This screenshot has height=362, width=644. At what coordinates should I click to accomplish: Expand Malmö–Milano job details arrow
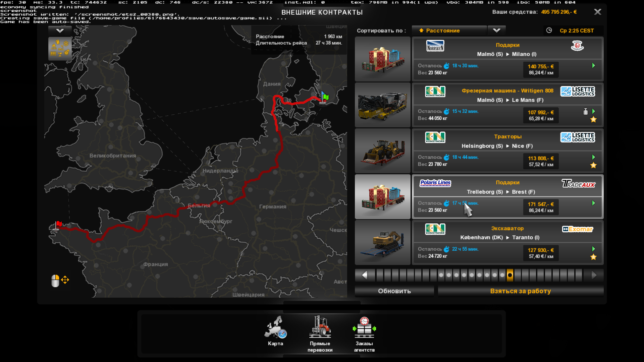point(593,66)
